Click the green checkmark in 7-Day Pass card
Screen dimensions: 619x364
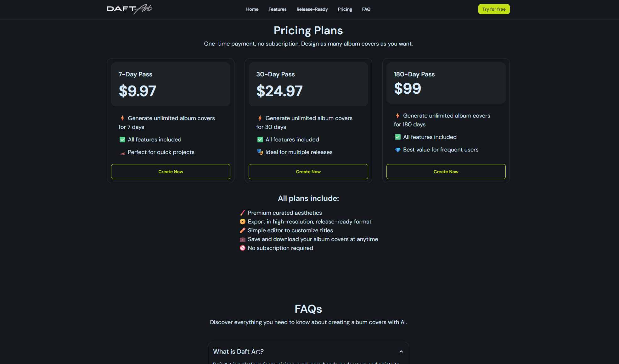(122, 140)
